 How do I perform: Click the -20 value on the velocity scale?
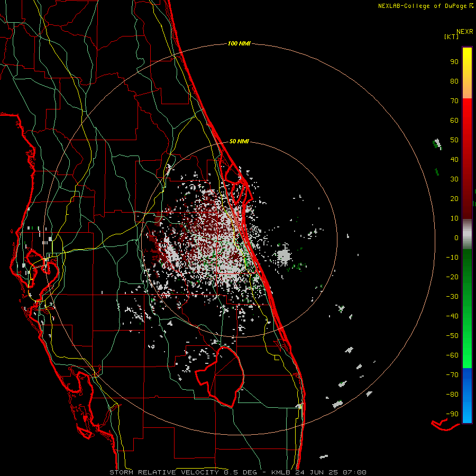[x=452, y=277]
